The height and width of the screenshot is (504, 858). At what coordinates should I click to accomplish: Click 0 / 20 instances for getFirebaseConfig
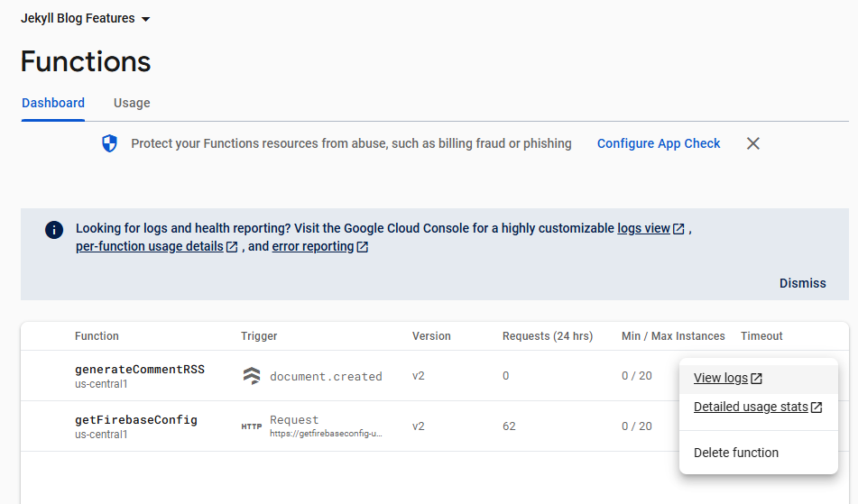point(637,426)
